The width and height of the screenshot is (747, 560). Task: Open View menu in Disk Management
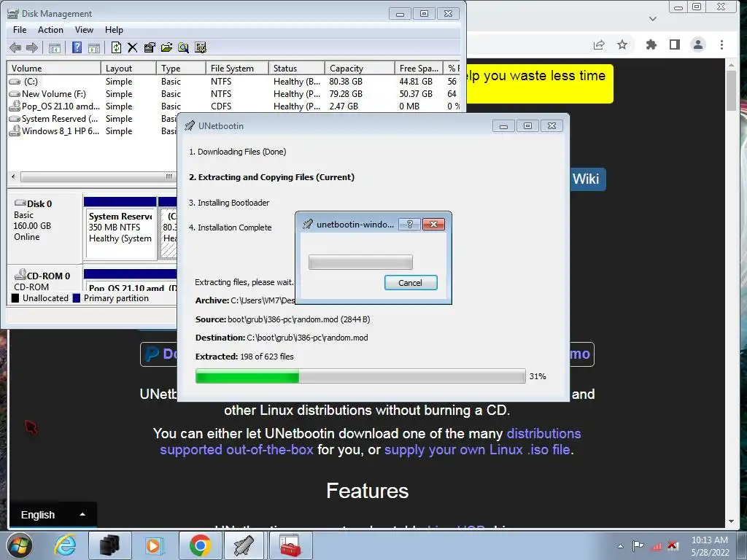[x=84, y=29]
